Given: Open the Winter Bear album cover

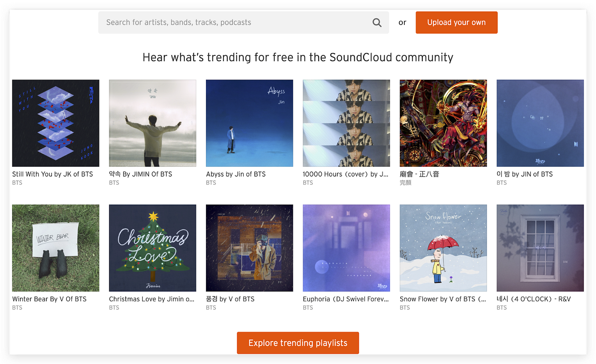Looking at the screenshot, I should 56,248.
